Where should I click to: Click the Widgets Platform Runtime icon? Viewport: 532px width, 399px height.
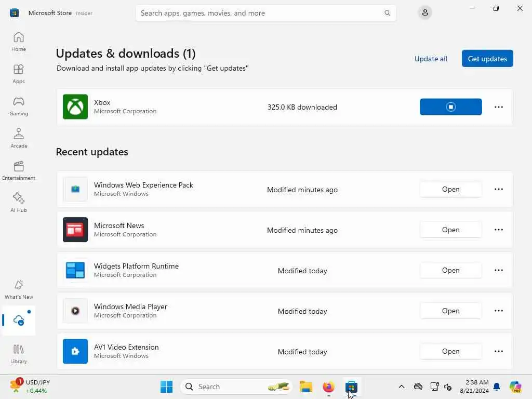click(x=75, y=270)
